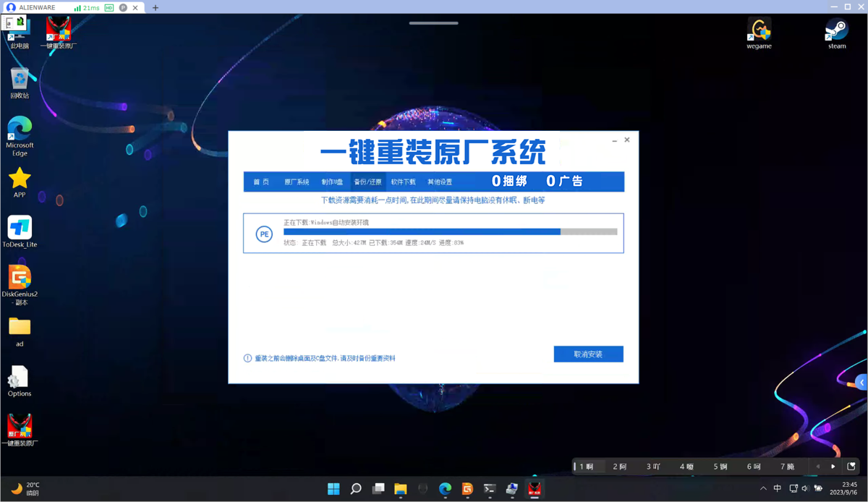Open the 一键重装原厂 shortcut at bottom of desktop
The width and height of the screenshot is (868, 502).
pos(20,430)
